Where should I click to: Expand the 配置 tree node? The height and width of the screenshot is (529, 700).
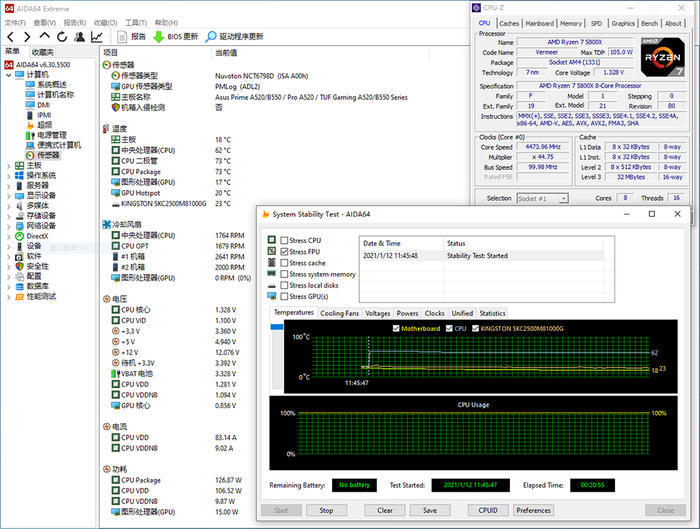click(x=8, y=277)
